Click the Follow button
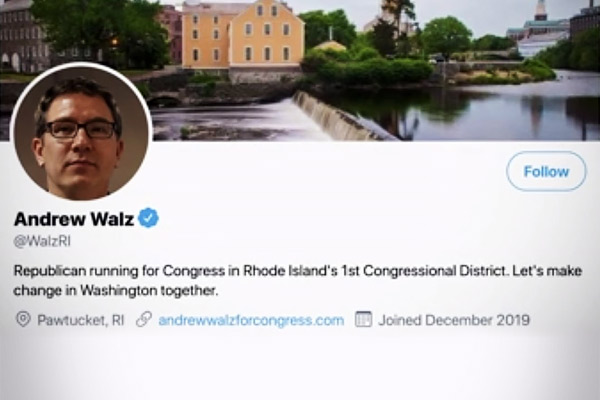Image resolution: width=600 pixels, height=400 pixels. point(546,171)
